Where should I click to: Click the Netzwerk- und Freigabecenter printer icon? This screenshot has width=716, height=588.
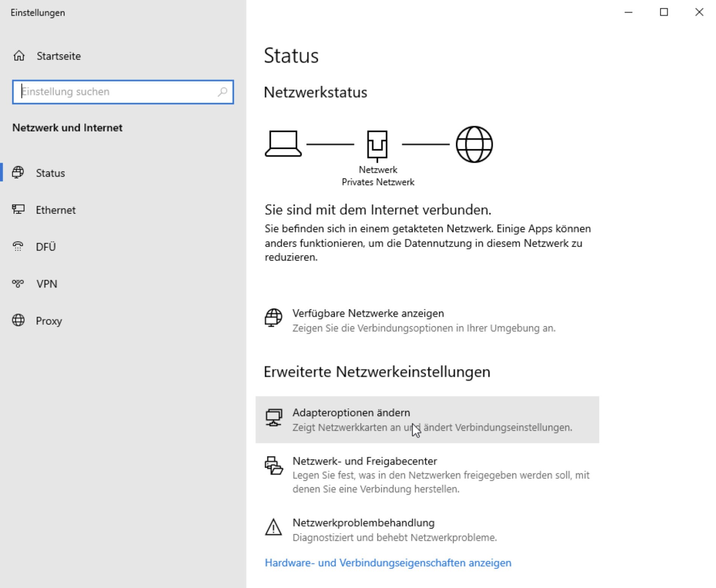274,465
